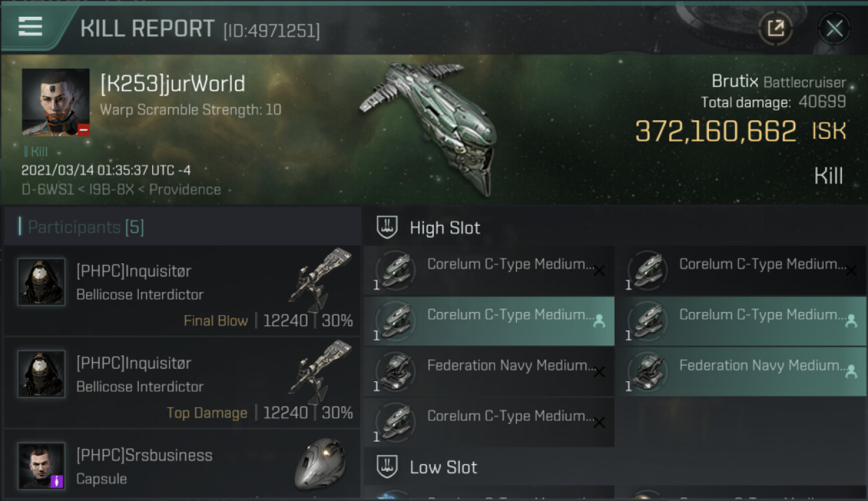Click the share kill report icon

coord(775,28)
